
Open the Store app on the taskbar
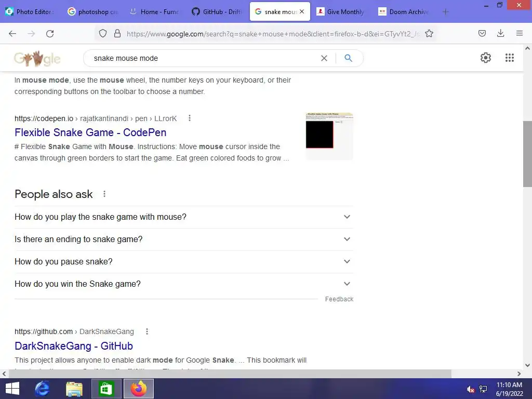click(x=106, y=389)
